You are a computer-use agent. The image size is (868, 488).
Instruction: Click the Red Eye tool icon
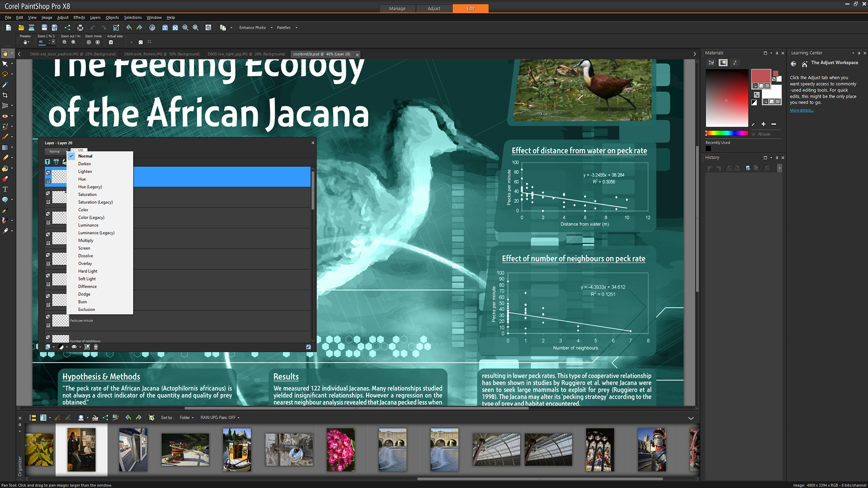click(x=5, y=116)
